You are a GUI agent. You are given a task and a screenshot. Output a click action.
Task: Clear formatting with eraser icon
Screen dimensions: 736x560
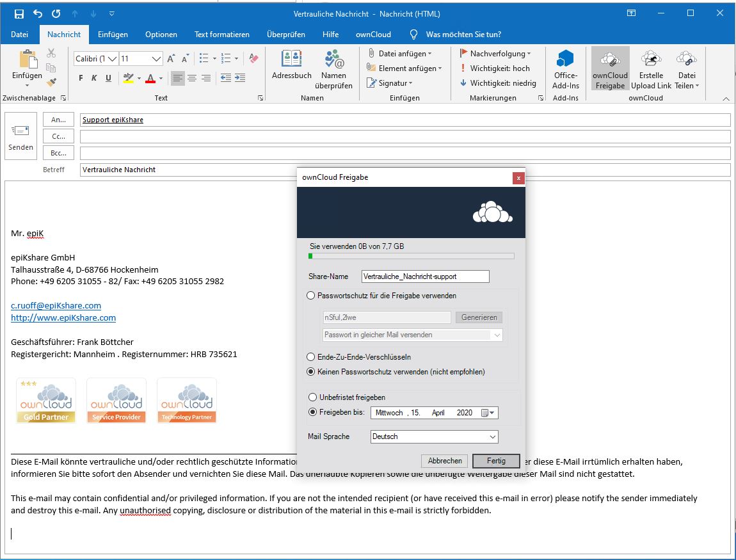pyautogui.click(x=254, y=58)
